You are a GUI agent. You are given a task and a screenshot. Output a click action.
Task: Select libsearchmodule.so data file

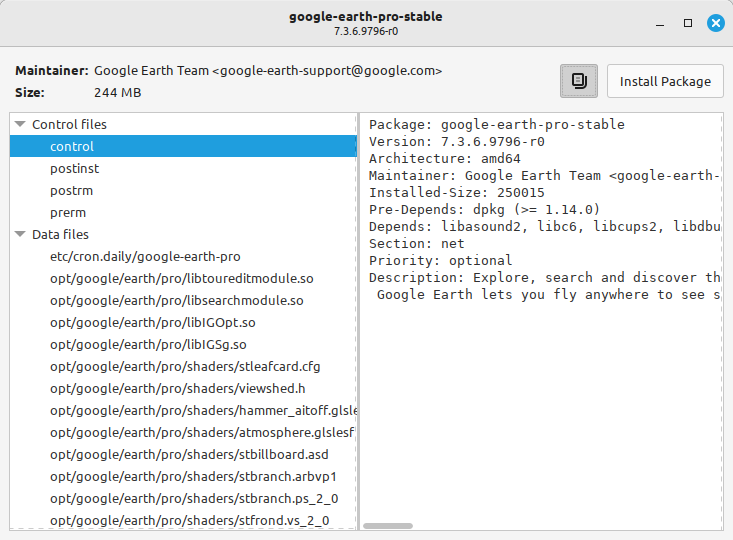(183, 300)
